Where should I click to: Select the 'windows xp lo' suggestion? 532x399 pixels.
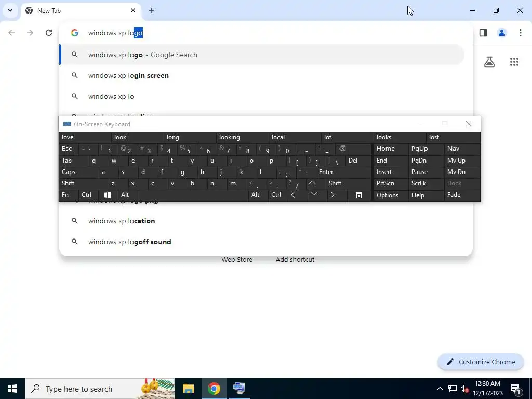(x=262, y=96)
